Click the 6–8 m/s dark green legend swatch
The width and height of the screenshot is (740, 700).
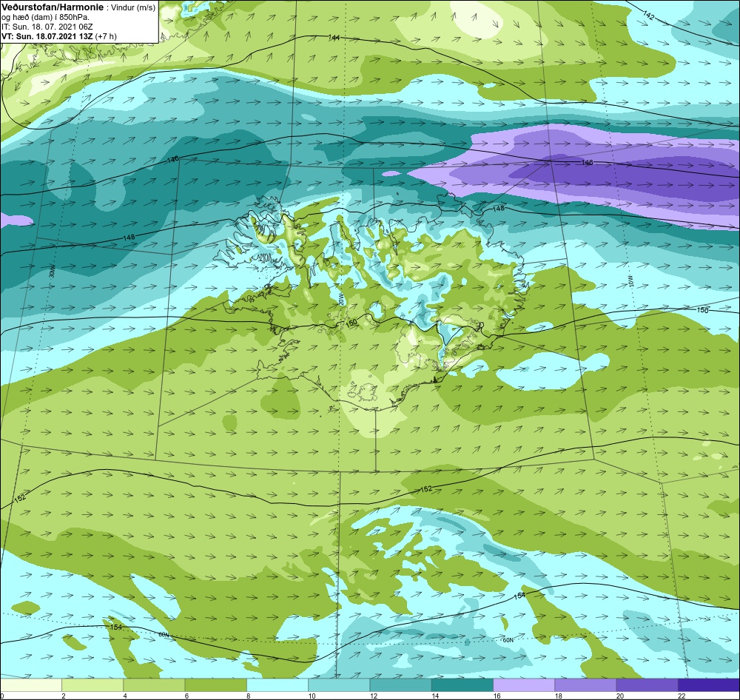(215, 684)
